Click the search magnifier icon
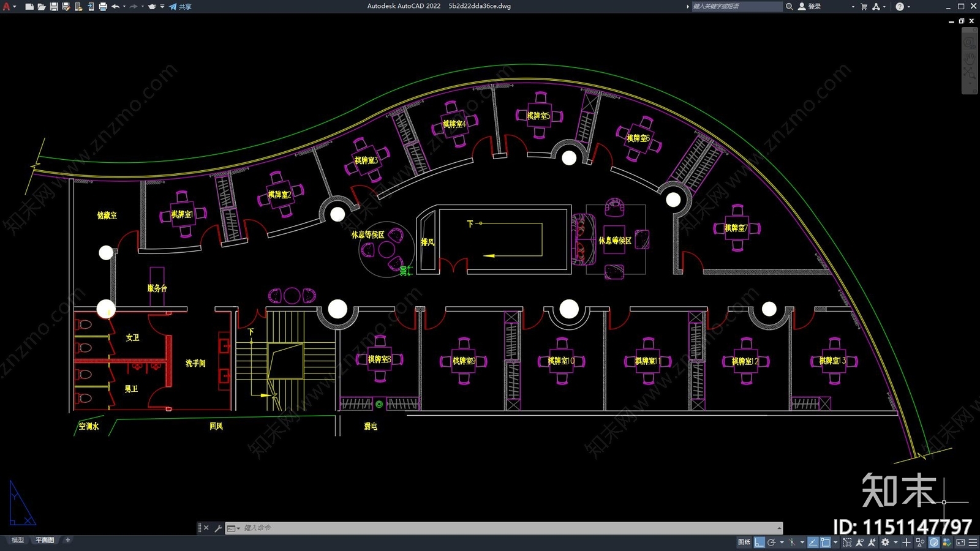The image size is (980, 551). click(x=790, y=6)
